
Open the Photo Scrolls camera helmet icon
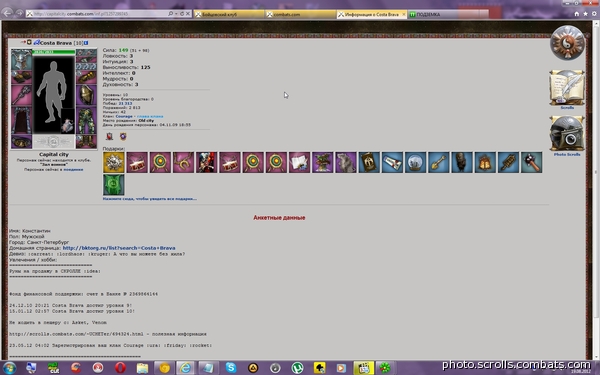point(567,134)
